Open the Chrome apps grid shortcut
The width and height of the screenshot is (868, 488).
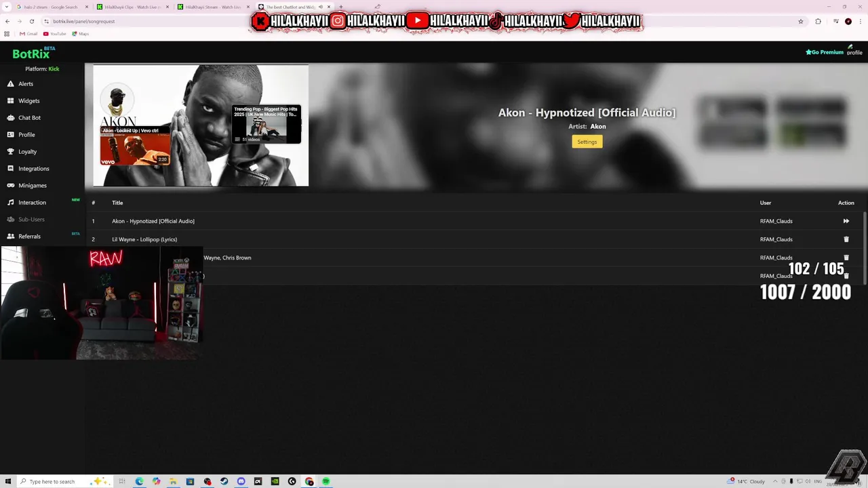tap(7, 34)
